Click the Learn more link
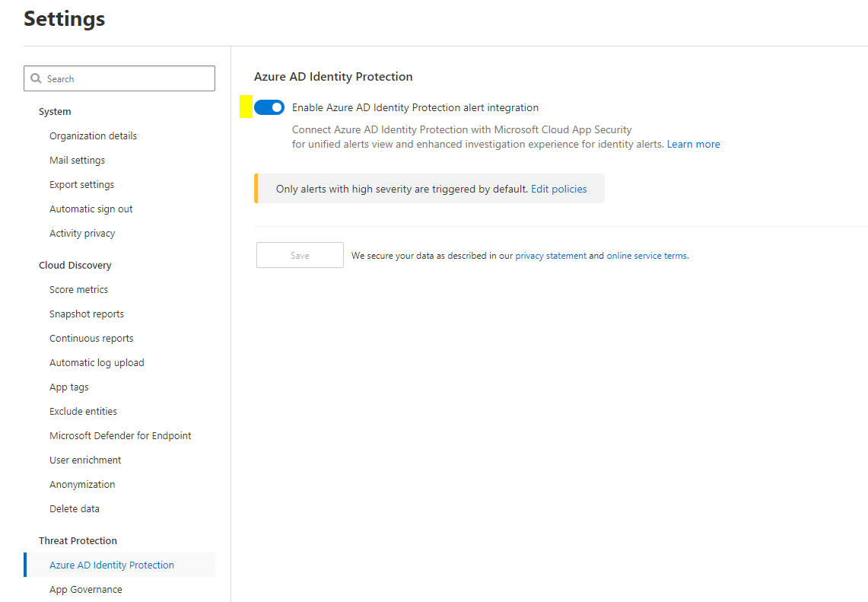This screenshot has height=602, width=868. [x=693, y=144]
